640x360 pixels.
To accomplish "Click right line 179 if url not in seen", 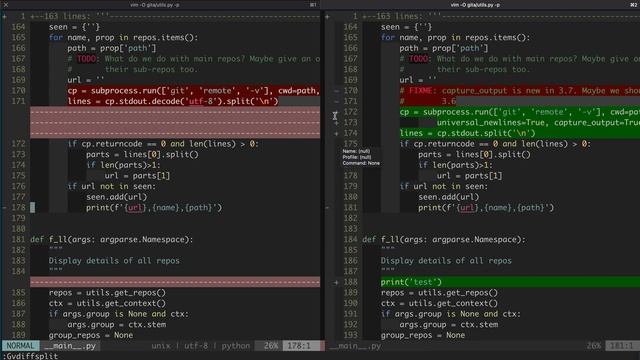I will pyautogui.click(x=444, y=186).
